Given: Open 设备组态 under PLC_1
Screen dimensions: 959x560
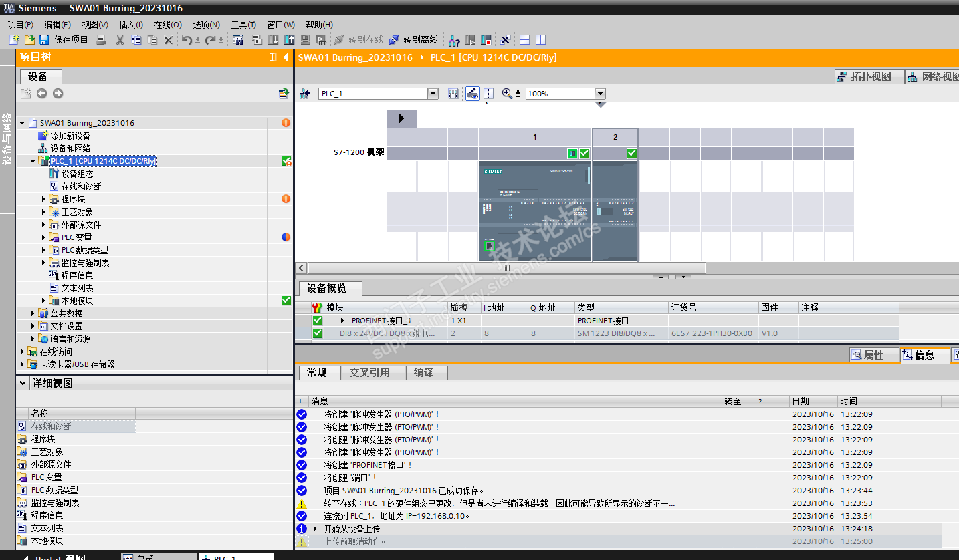Looking at the screenshot, I should coord(77,174).
